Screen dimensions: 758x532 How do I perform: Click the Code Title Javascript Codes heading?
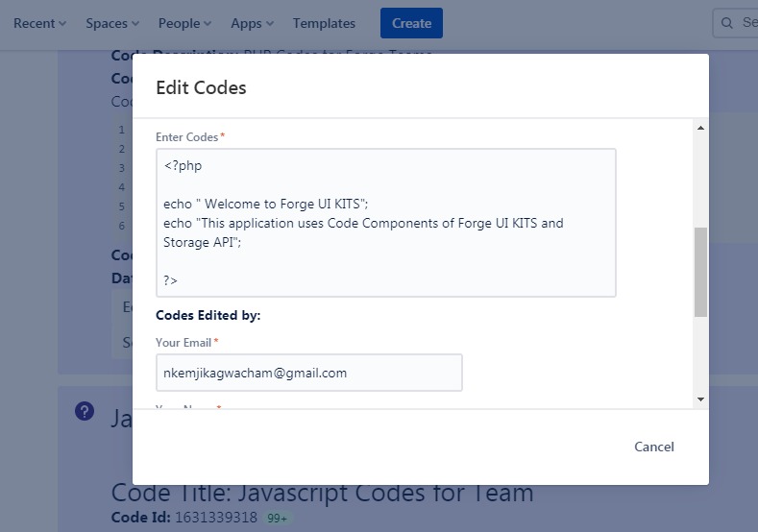(323, 494)
